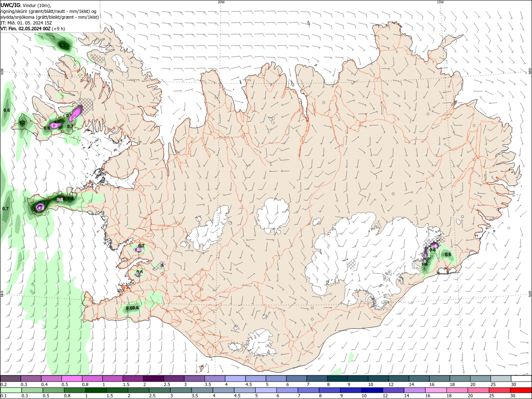Viewport: 532px width, 399px height.
Task: Click the 25 red-pink rain scale swatch
Action: point(499,390)
